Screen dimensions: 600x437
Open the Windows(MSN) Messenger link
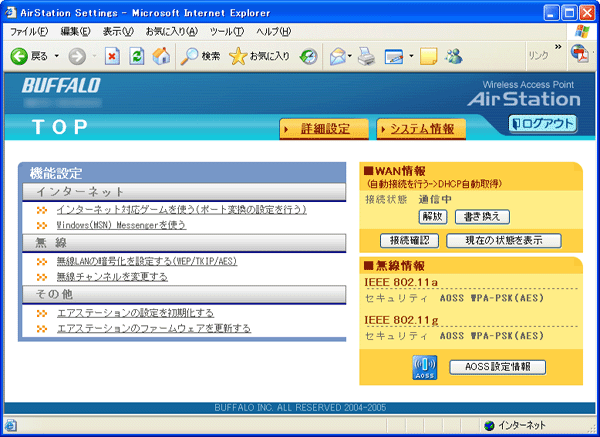(121, 225)
